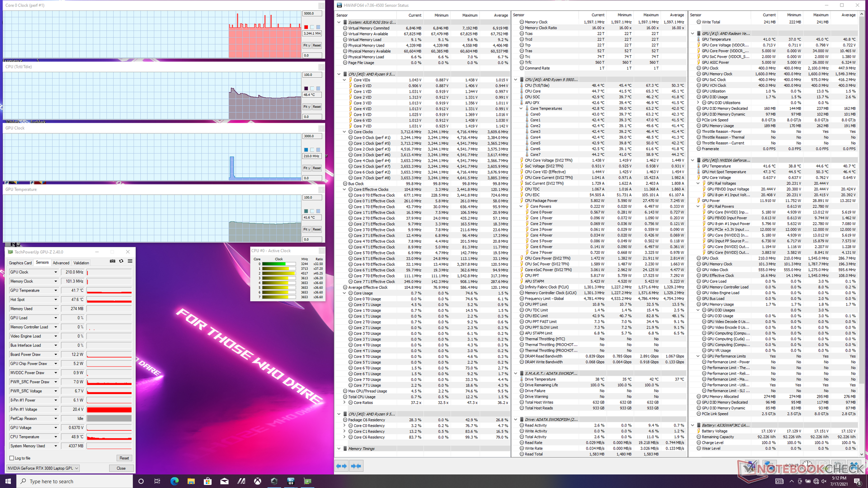Enable the Log to file checkbox
This screenshot has height=488, width=868.
coord(12,458)
